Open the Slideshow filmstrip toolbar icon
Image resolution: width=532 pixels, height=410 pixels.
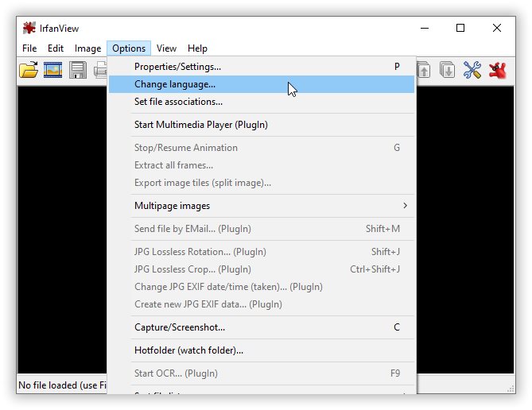coord(53,70)
